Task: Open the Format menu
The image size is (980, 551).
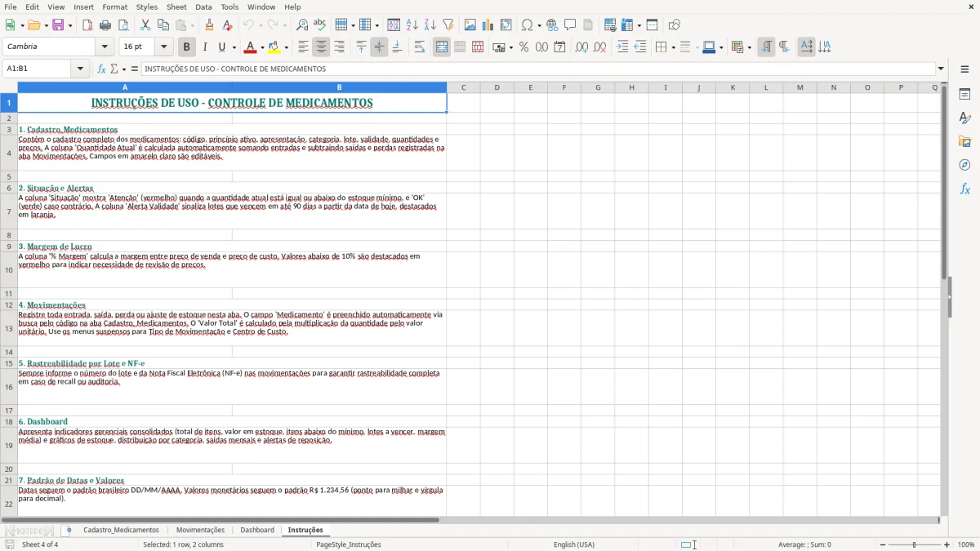Action: 115,7
